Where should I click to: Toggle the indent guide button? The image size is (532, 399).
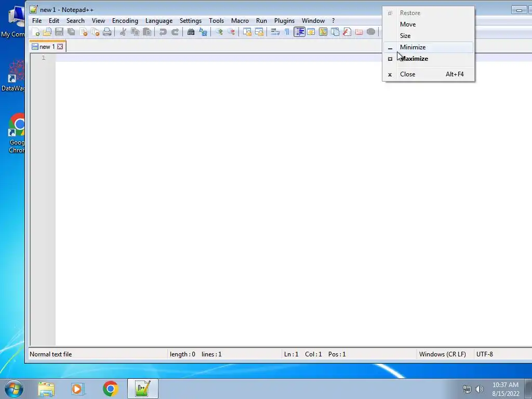(x=299, y=32)
